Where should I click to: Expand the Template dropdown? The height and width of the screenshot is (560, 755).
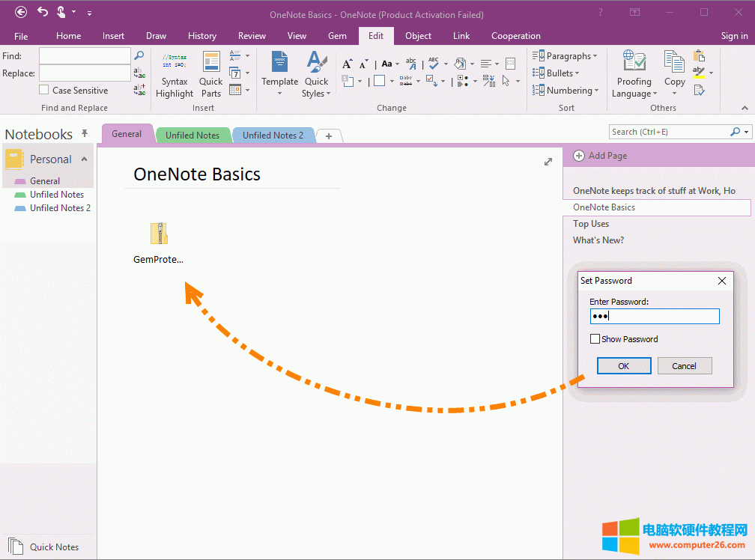(x=279, y=74)
